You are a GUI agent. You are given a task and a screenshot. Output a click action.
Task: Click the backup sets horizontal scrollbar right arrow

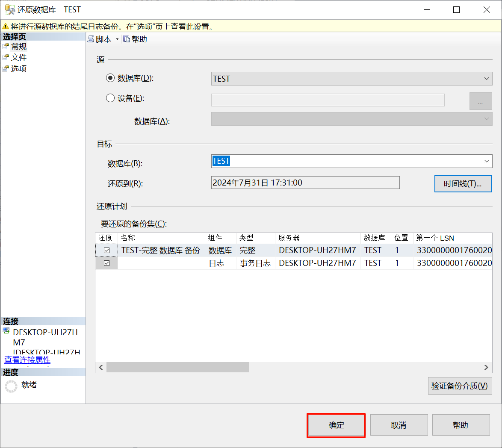point(486,367)
